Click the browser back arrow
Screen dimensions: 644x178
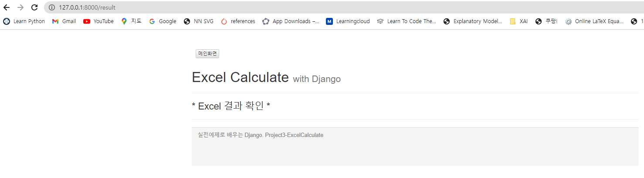(7, 7)
